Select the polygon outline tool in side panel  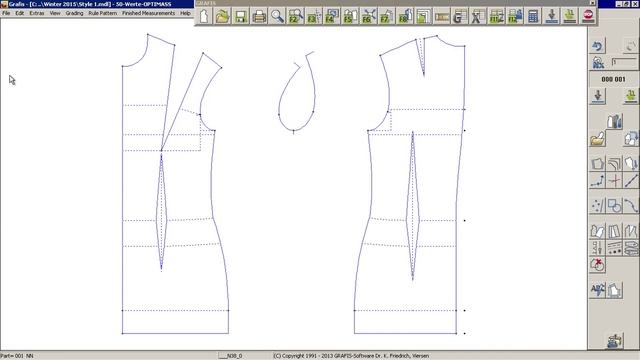coord(598,164)
